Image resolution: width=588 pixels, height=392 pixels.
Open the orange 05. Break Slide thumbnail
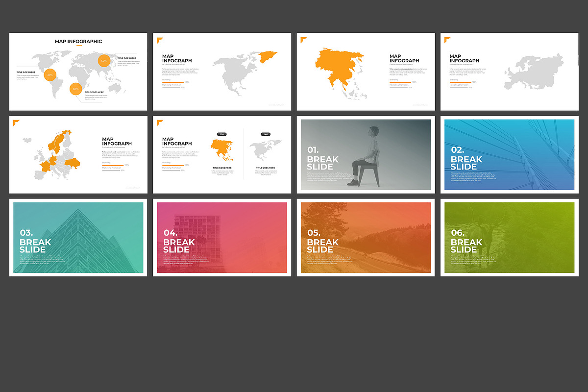click(366, 237)
